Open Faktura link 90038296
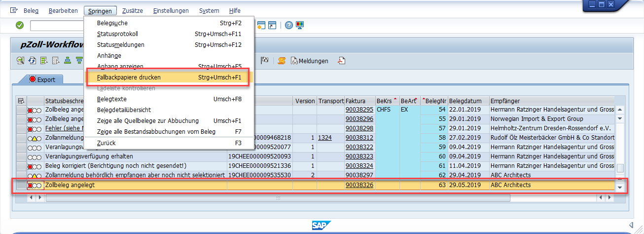This screenshot has width=644, height=234. point(359,119)
